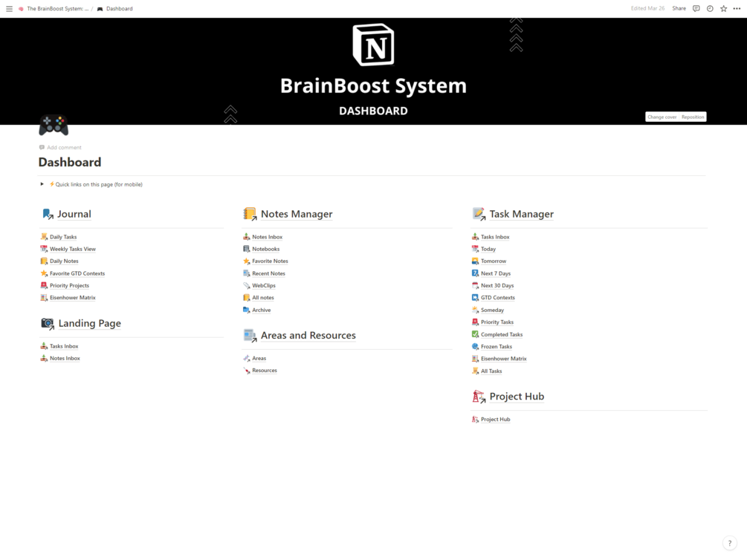
Task: Click the Reposition cover button
Action: 693,117
